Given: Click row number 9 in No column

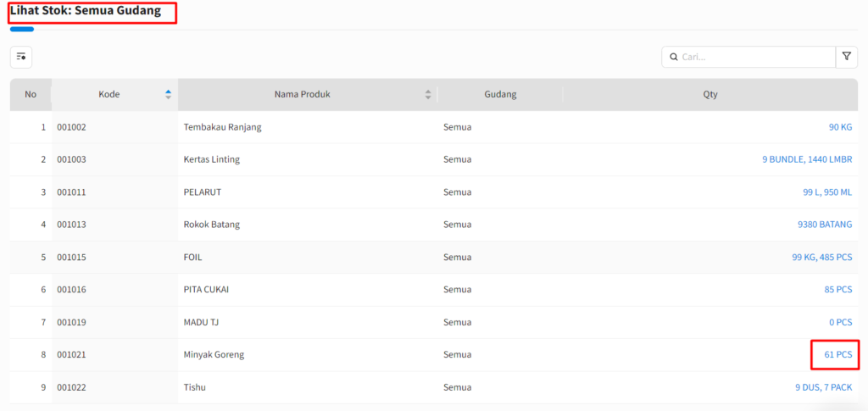Looking at the screenshot, I should [43, 388].
